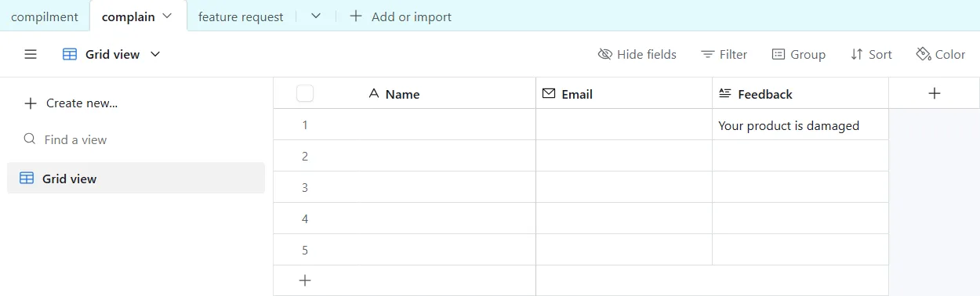Click the plus icon beside Create new
This screenshot has height=296, width=980.
pyautogui.click(x=31, y=103)
